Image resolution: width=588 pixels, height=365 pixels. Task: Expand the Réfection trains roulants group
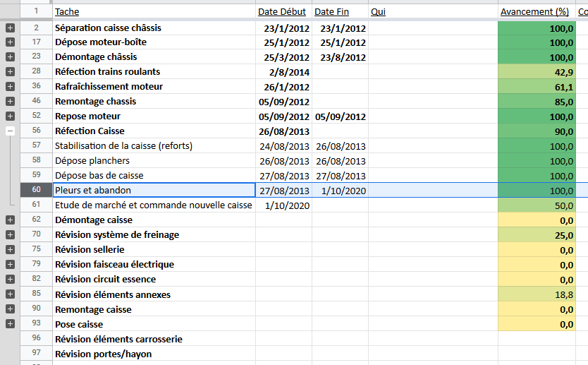10,72
